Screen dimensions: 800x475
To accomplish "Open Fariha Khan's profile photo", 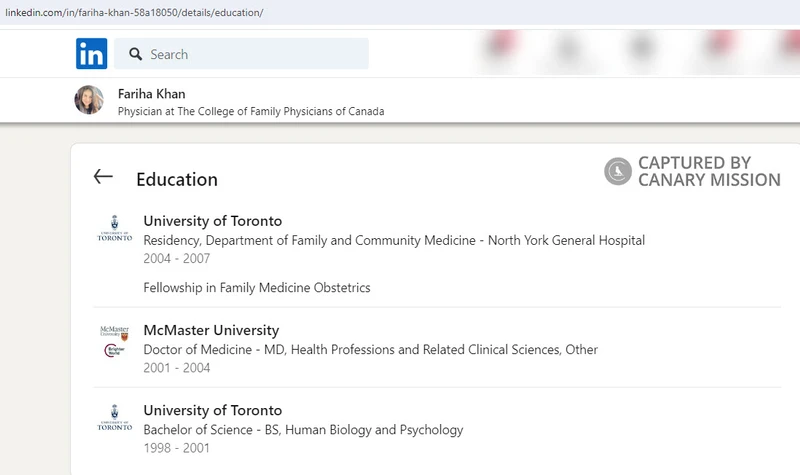I will [x=89, y=99].
